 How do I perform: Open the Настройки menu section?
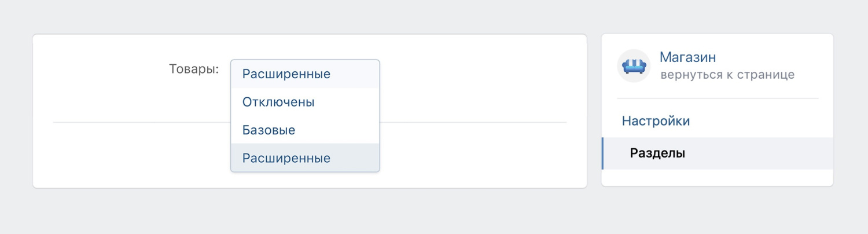(x=656, y=121)
